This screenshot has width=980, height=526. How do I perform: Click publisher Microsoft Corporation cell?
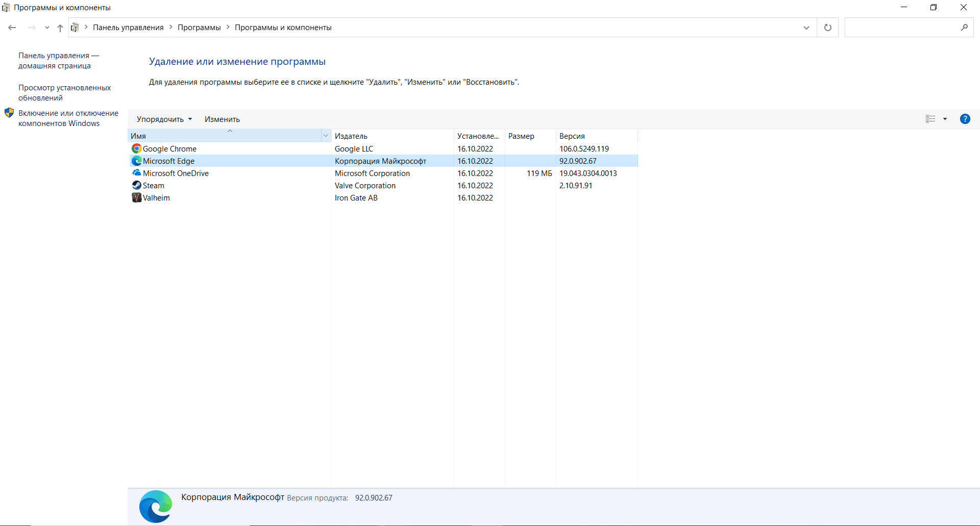(x=372, y=173)
